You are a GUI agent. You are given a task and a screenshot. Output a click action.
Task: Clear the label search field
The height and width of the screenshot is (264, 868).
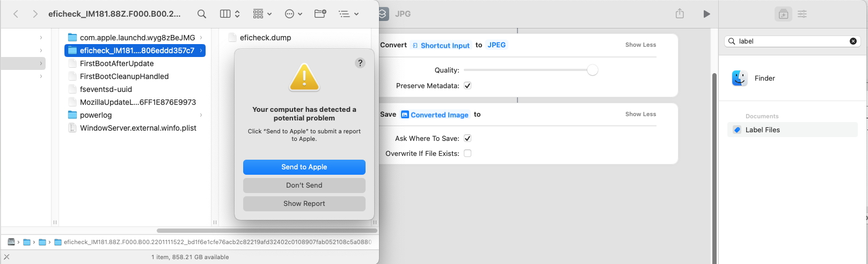tap(853, 41)
